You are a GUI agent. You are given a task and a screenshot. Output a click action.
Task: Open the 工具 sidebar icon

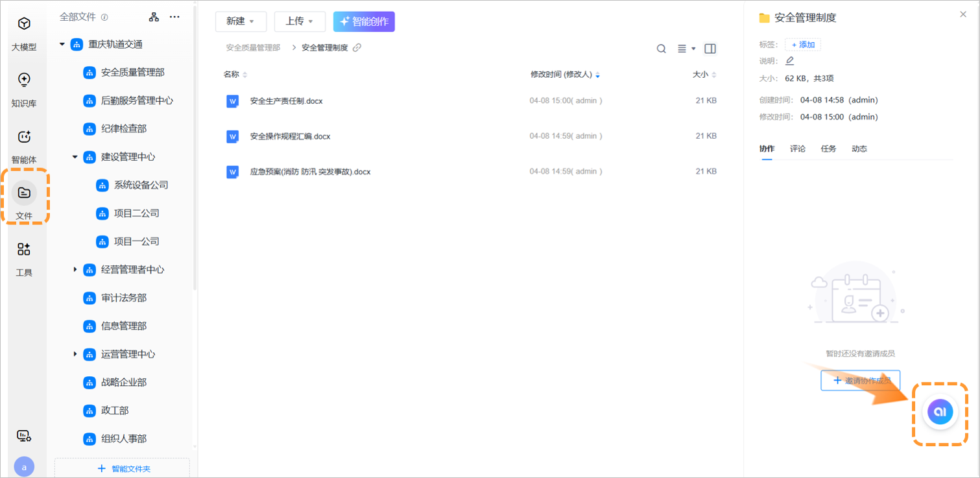[24, 250]
